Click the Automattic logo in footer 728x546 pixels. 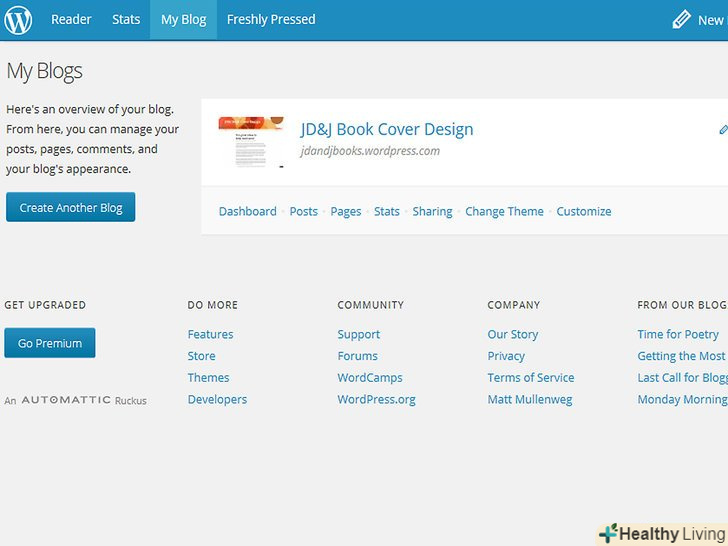[66, 400]
